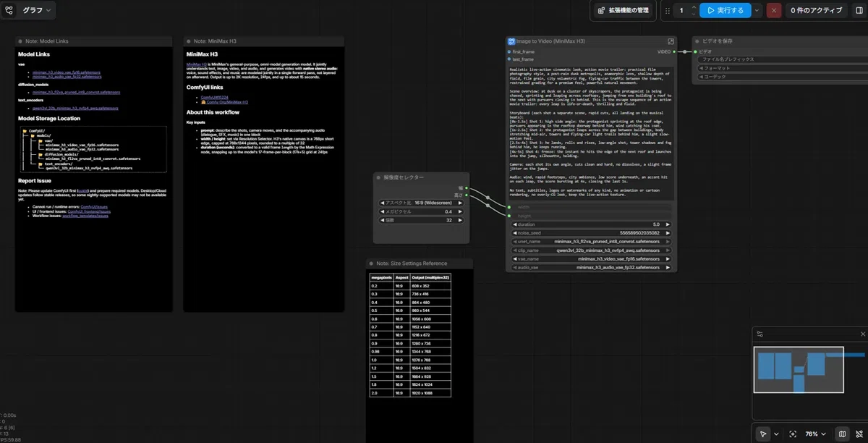Open the フォーマット dropdown
The width and height of the screenshot is (868, 443).
pyautogui.click(x=782, y=68)
